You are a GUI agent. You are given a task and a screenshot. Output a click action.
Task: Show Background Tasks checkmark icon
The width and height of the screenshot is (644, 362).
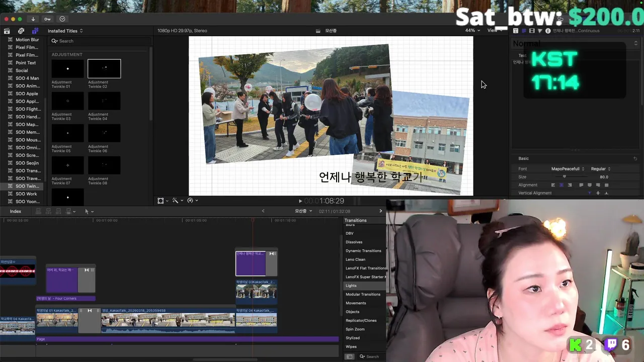[x=62, y=19]
